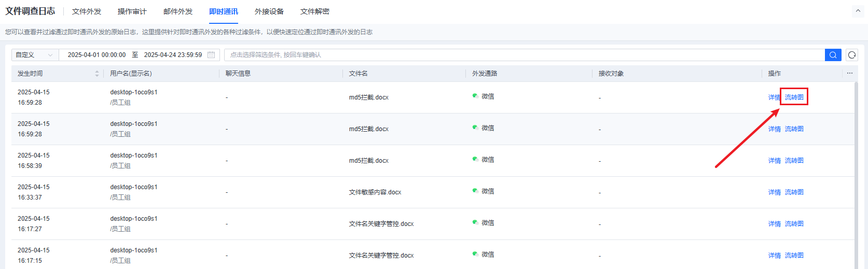Viewport: 868px width, 269px height.
Task: Click the column settings ellipsis icon
Action: pos(850,73)
